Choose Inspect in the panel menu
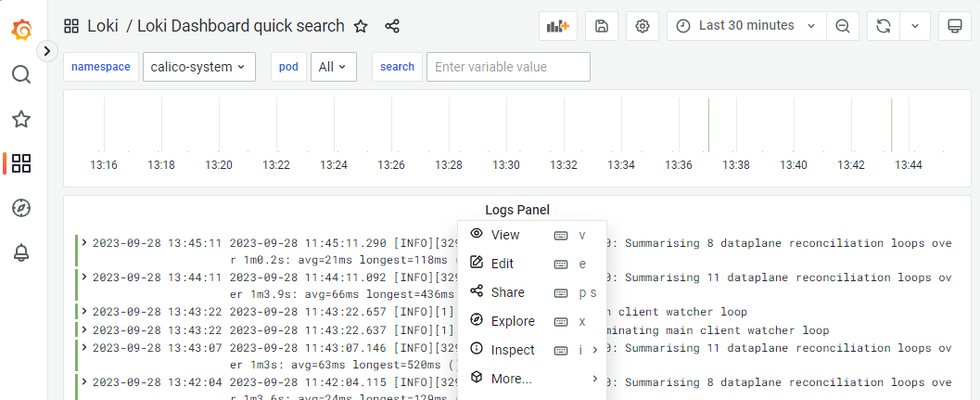Screen dimensions: 980x400 513,350
